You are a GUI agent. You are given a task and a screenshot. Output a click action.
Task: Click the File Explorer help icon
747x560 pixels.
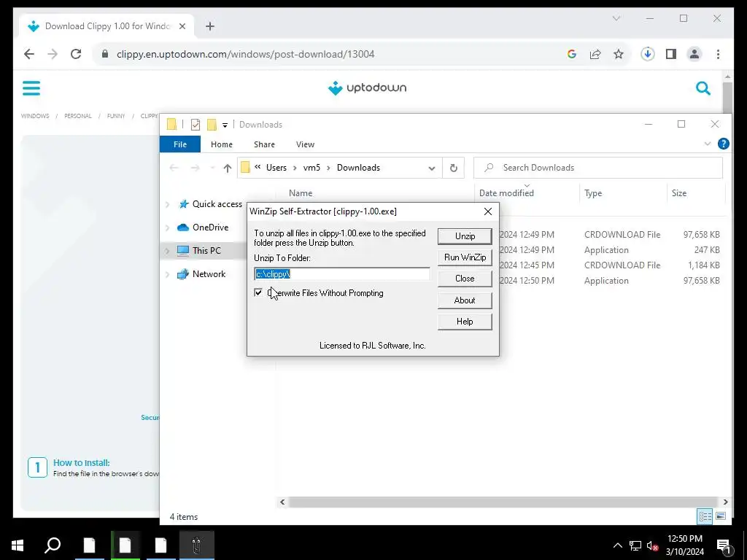click(723, 144)
